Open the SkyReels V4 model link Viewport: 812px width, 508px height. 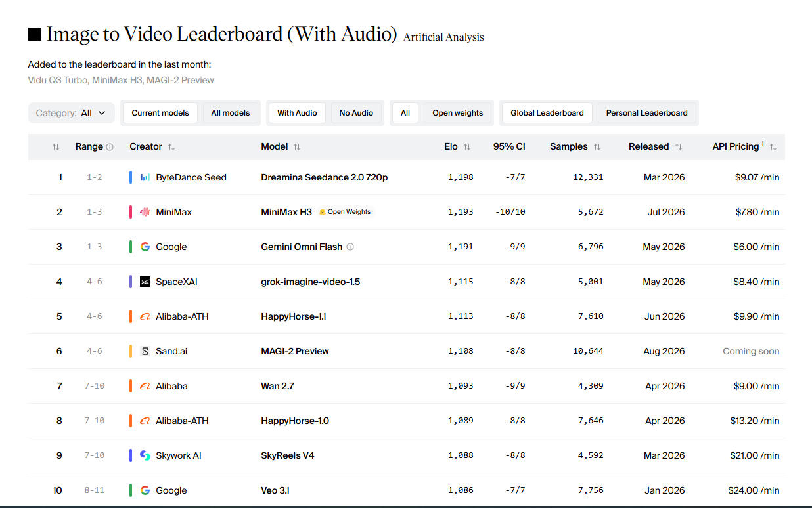click(288, 455)
